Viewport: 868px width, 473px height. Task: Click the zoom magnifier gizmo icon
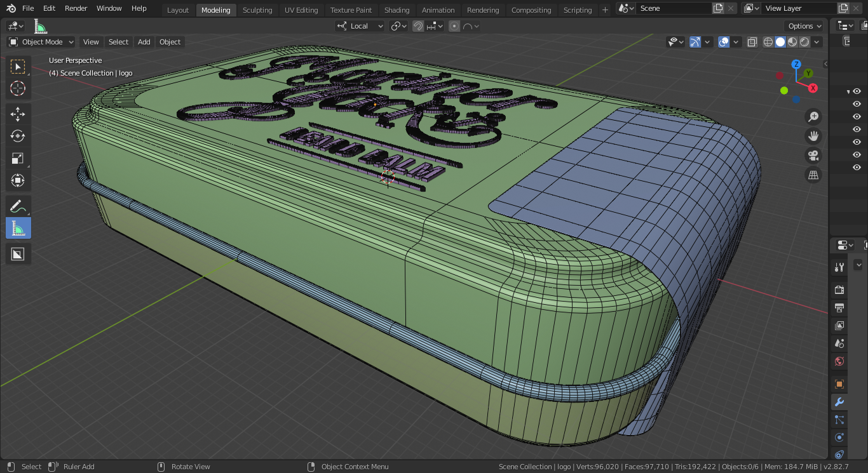coord(813,117)
